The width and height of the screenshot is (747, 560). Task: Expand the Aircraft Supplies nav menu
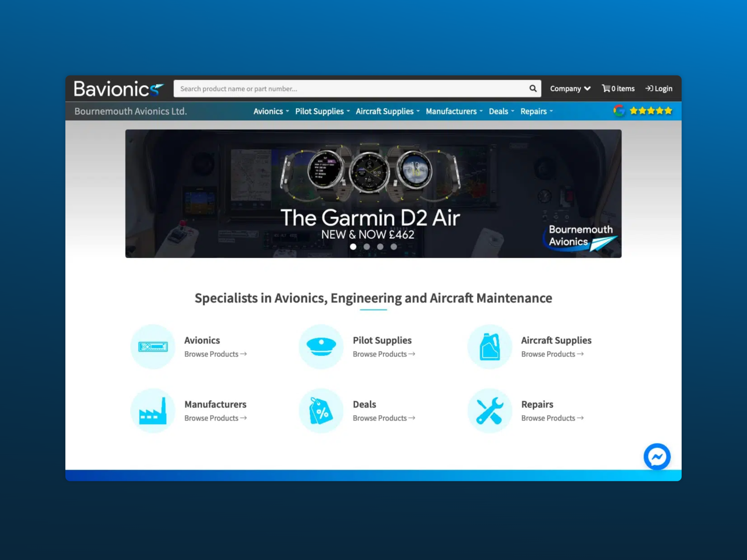(388, 111)
